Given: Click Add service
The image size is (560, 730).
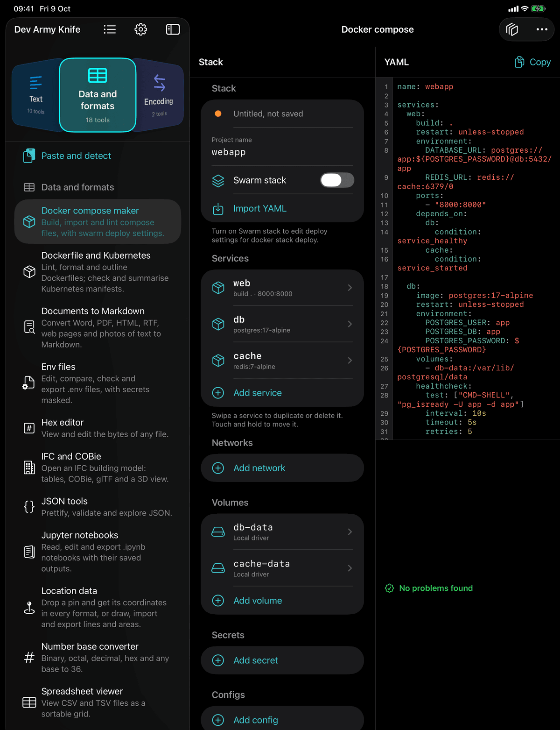Looking at the screenshot, I should coord(258,393).
